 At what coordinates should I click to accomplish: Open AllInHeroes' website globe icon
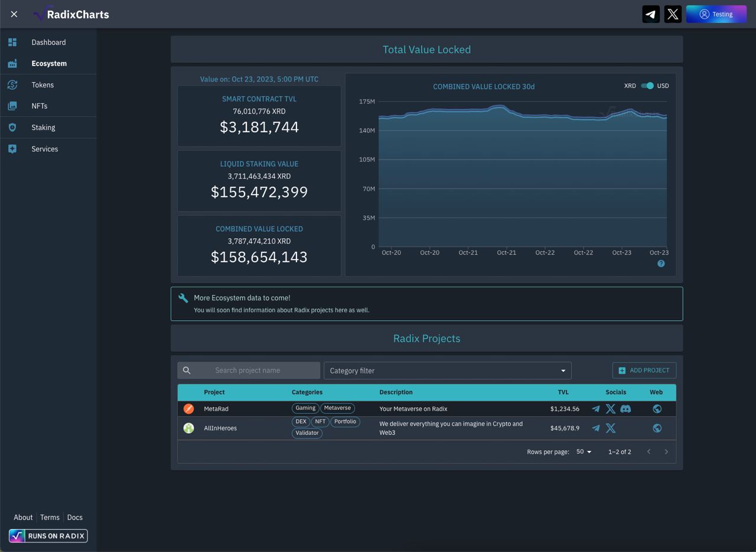click(657, 428)
